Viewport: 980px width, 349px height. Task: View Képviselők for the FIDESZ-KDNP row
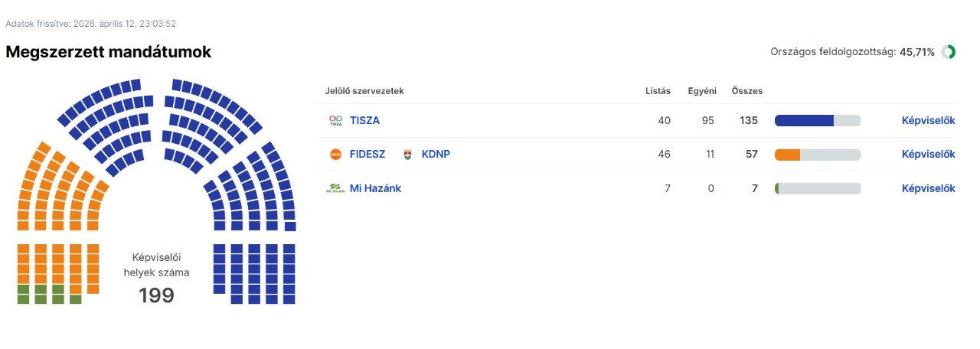pos(928,154)
